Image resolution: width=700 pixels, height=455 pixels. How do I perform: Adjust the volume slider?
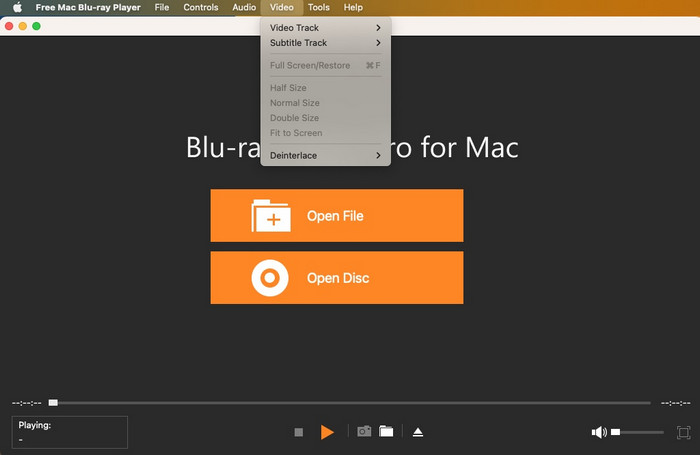(x=638, y=432)
